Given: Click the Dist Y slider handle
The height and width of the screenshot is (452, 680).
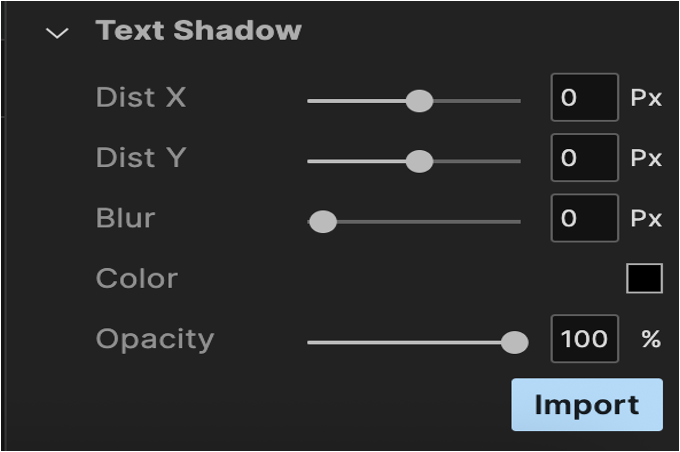Looking at the screenshot, I should pyautogui.click(x=419, y=161).
